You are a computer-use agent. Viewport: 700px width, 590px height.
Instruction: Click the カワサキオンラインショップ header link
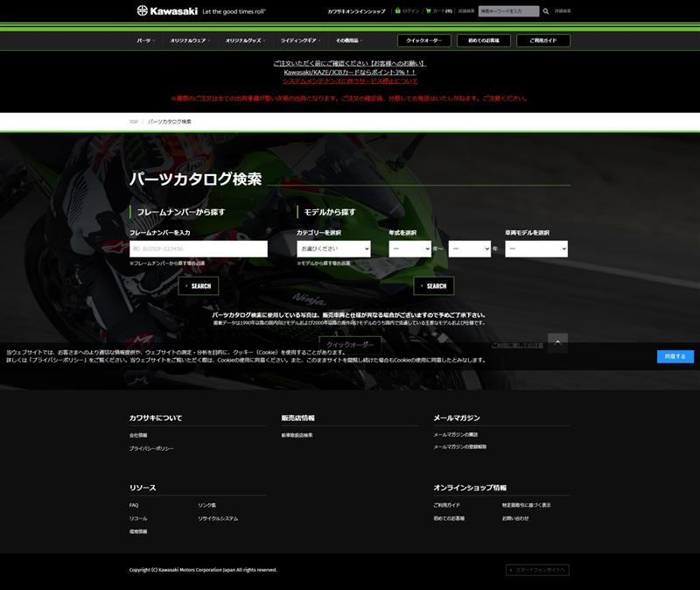point(356,11)
